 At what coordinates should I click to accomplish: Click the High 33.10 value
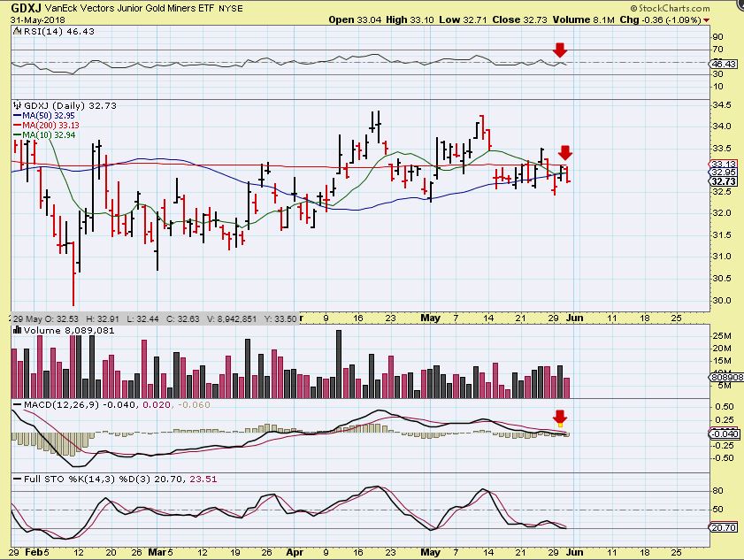coord(410,20)
